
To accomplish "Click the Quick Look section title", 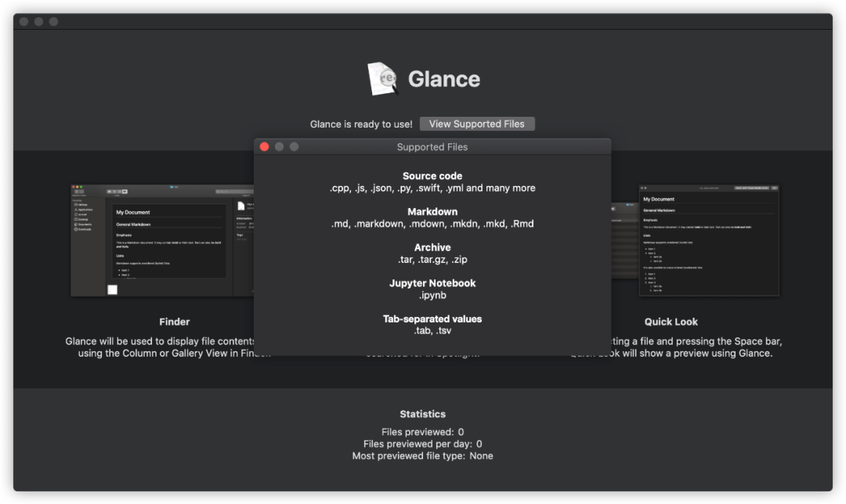I will [x=671, y=322].
